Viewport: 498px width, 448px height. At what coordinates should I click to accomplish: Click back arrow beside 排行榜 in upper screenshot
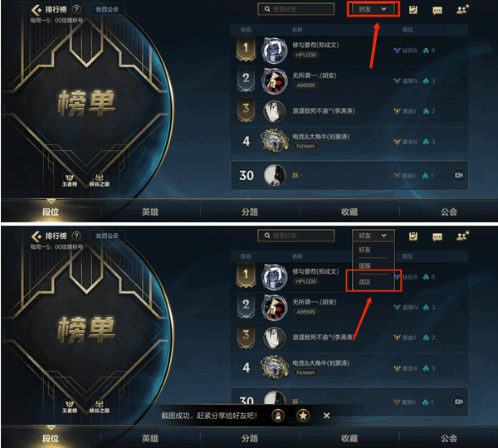coord(37,10)
